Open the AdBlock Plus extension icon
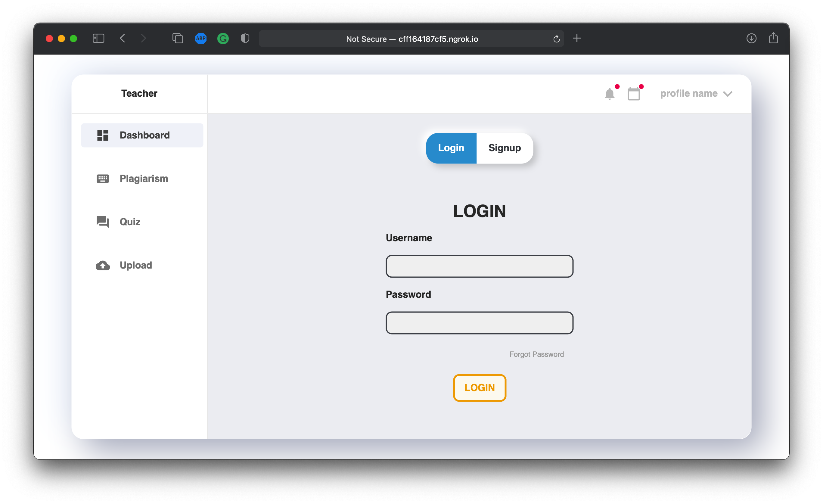The image size is (823, 504). point(201,39)
